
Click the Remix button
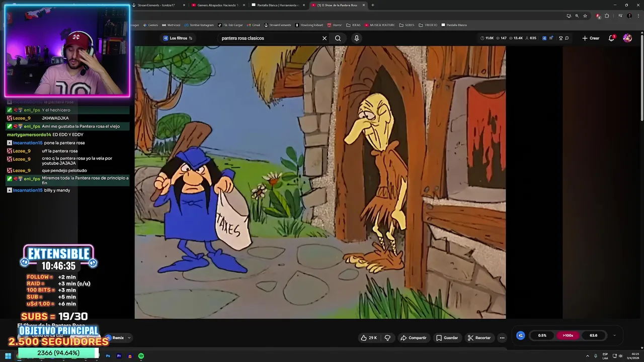(x=115, y=338)
